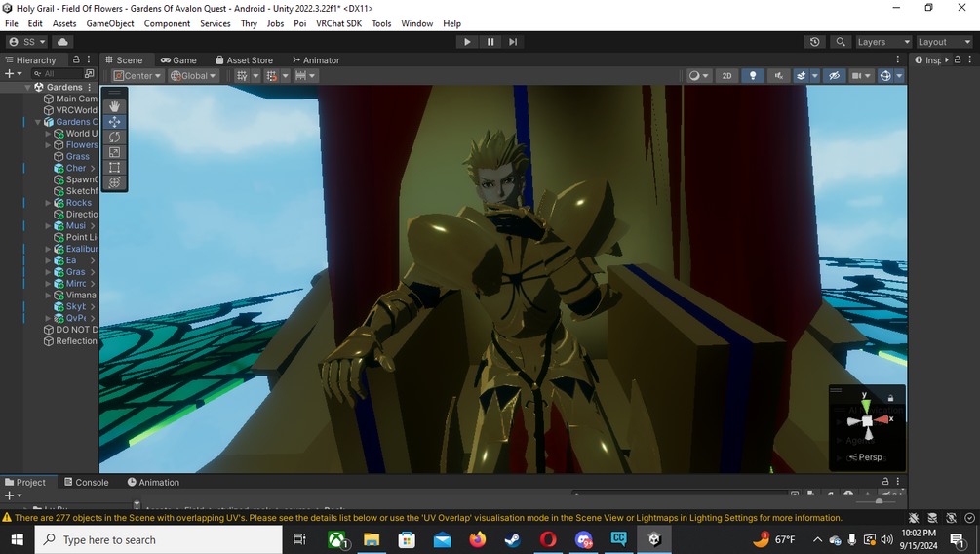Open the scene camera settings dropdown

point(861,76)
